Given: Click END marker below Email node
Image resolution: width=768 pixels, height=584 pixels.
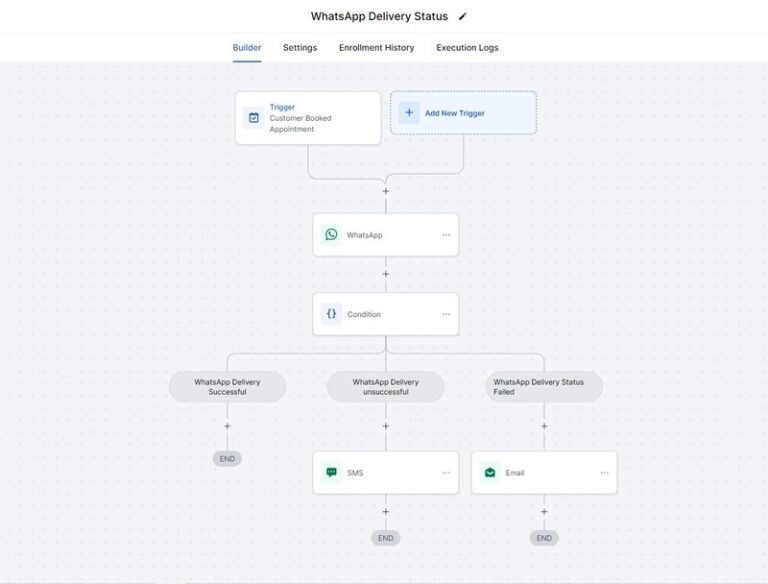Looking at the screenshot, I should click(544, 538).
